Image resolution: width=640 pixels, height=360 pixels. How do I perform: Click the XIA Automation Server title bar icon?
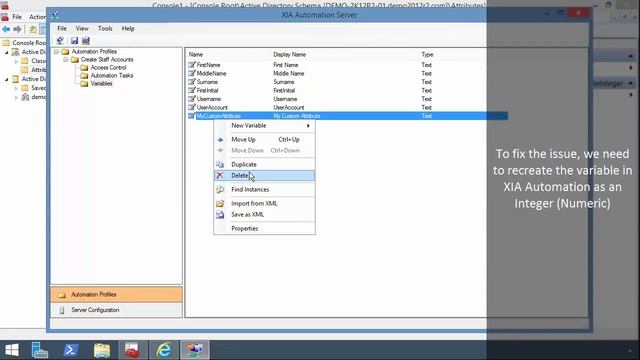[55, 15]
